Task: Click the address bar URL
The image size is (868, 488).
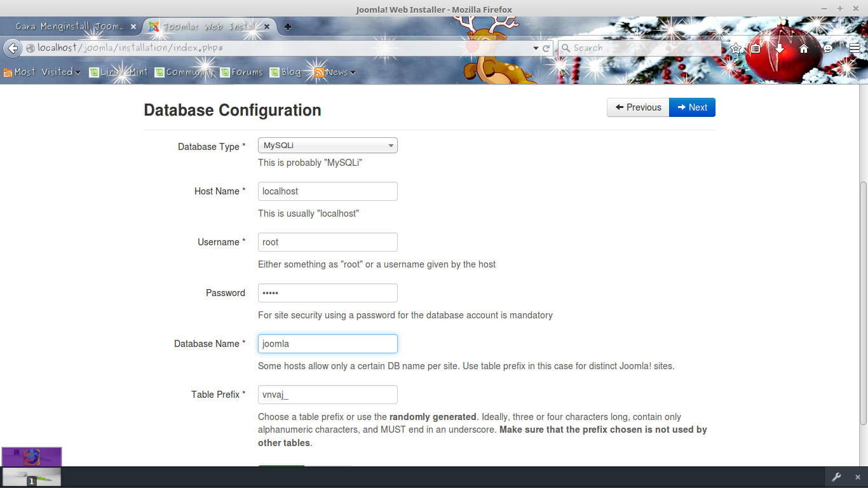Action: click(130, 48)
